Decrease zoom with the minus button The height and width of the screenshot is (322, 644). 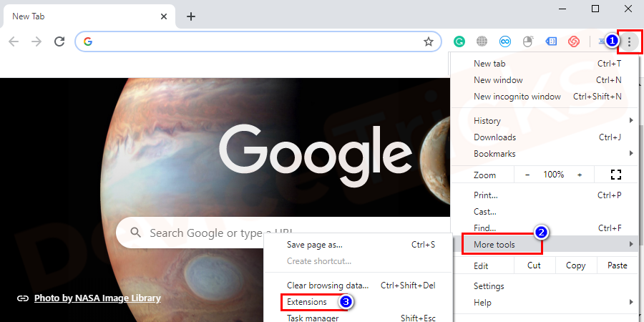coord(528,175)
